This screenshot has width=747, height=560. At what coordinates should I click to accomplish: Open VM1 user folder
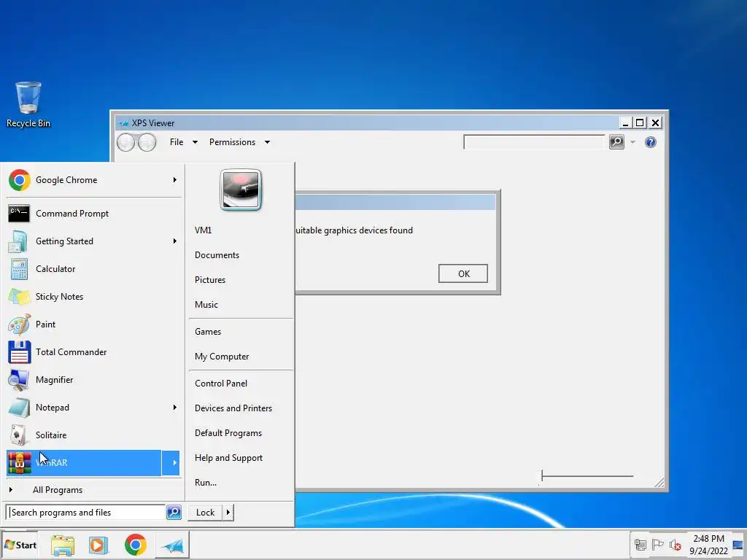(203, 230)
